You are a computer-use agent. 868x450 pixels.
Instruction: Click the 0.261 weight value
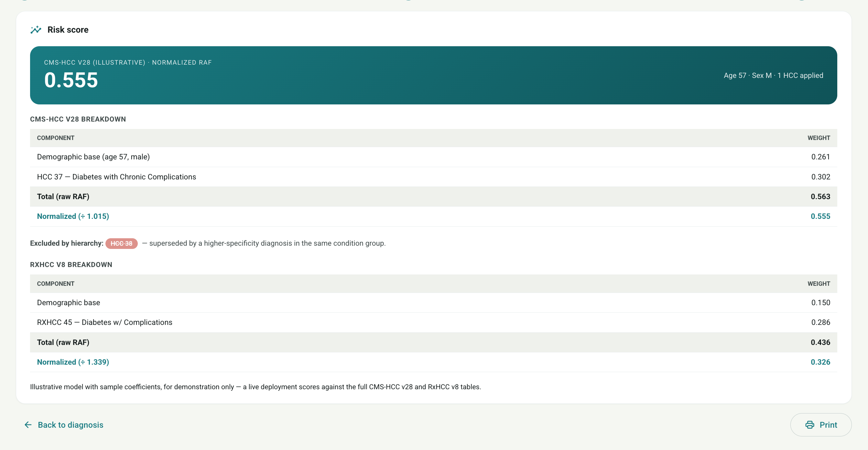pyautogui.click(x=820, y=156)
